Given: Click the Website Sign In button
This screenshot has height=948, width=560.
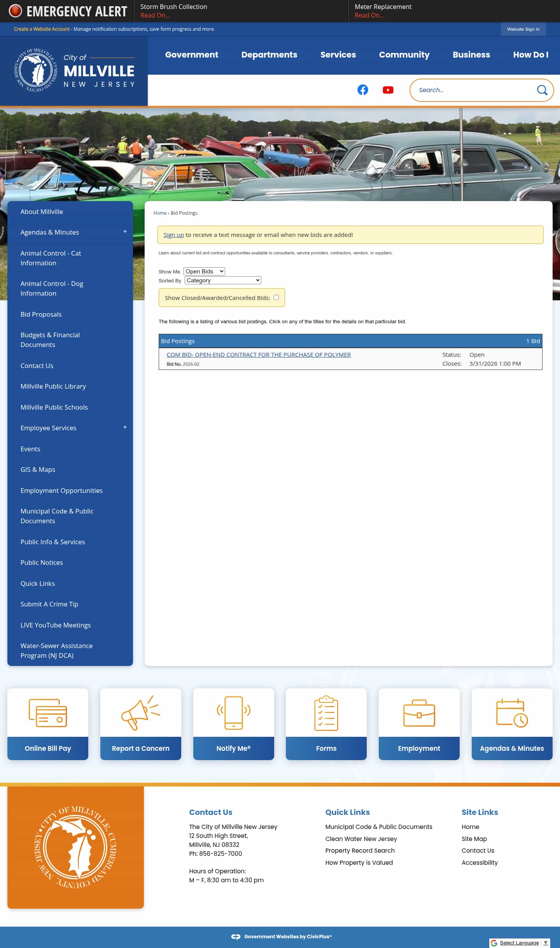Looking at the screenshot, I should click(523, 29).
